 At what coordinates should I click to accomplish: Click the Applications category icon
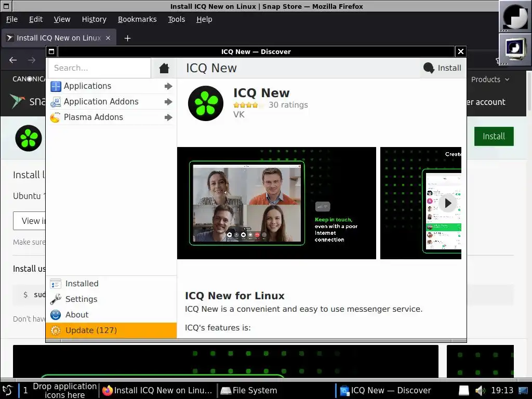pyautogui.click(x=56, y=86)
